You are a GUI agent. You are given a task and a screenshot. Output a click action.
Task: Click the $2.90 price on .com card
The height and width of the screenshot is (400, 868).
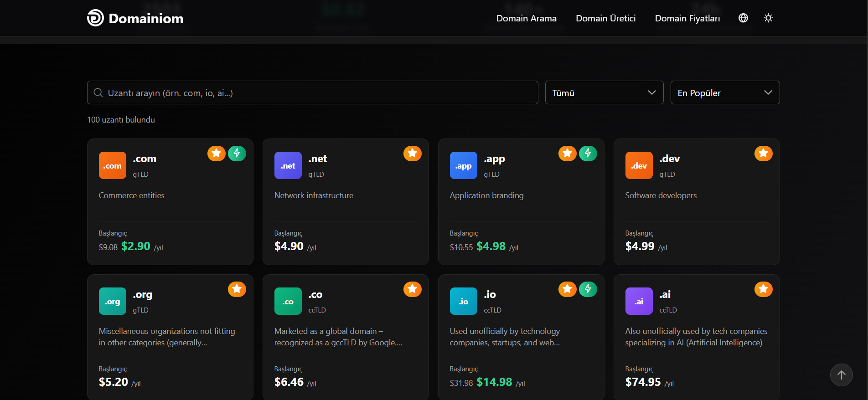(136, 246)
